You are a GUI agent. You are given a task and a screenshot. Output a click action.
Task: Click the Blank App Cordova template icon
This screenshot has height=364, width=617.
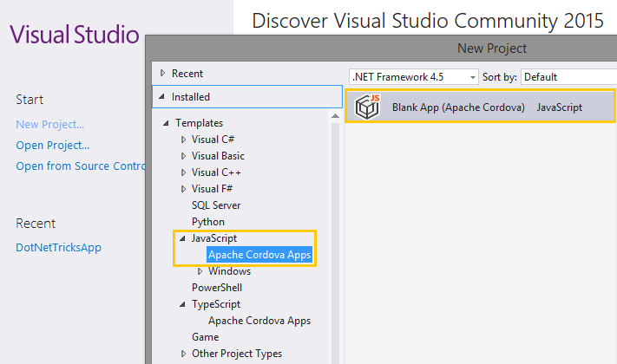(369, 107)
